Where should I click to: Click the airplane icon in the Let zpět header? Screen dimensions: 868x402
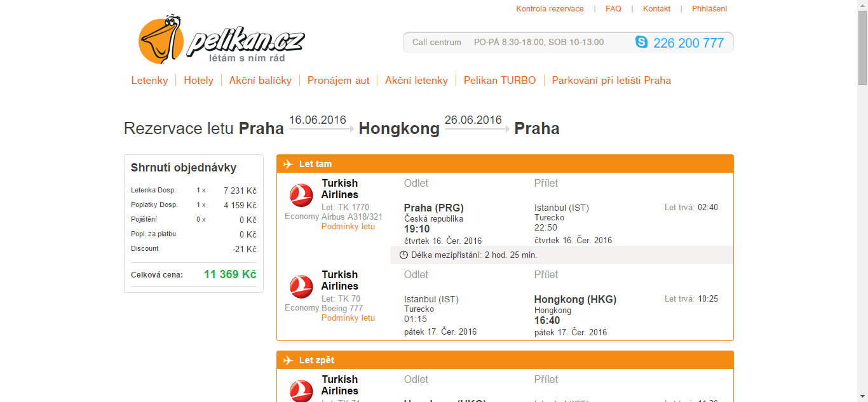coord(287,359)
